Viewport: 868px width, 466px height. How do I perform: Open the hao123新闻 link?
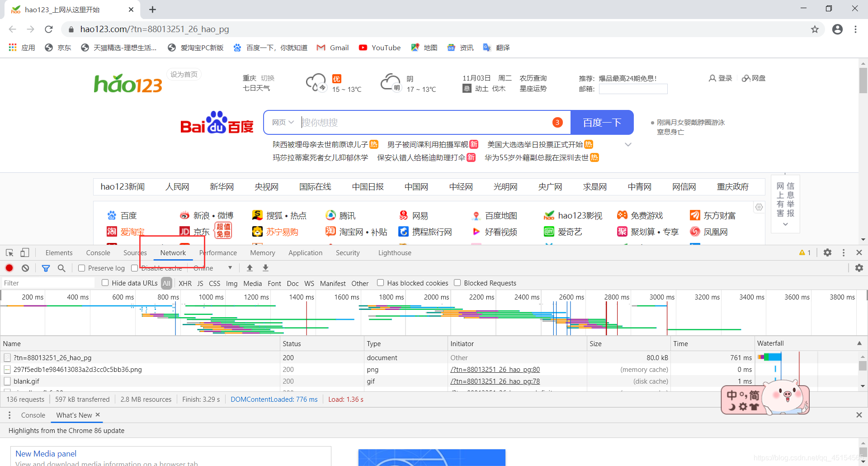click(123, 187)
